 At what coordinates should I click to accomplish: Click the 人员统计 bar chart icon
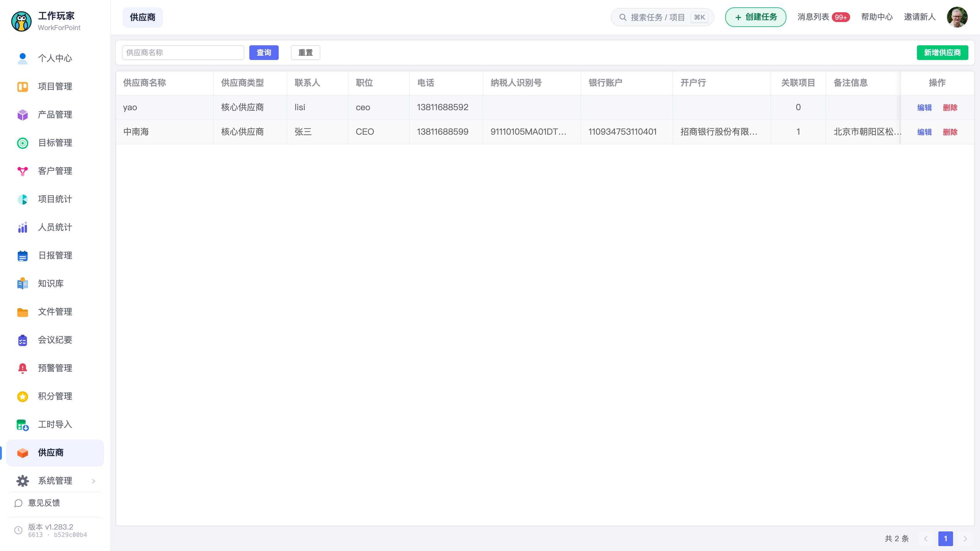point(22,227)
